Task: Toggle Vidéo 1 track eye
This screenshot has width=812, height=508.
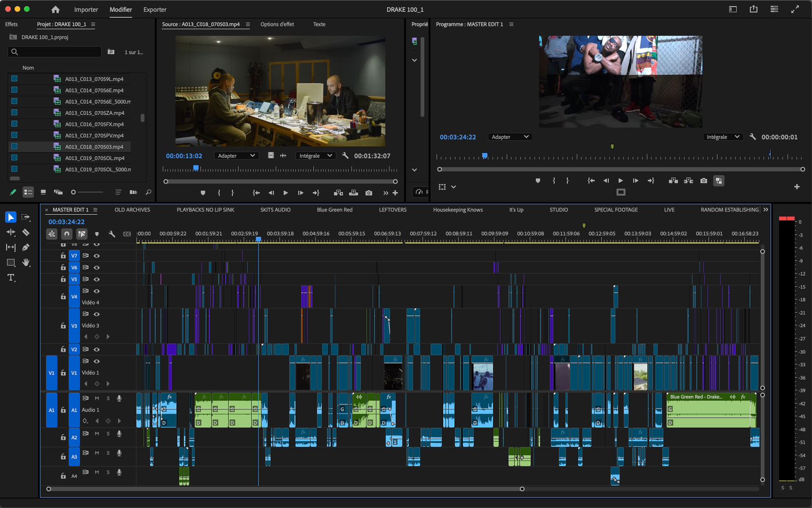Action: (96, 362)
